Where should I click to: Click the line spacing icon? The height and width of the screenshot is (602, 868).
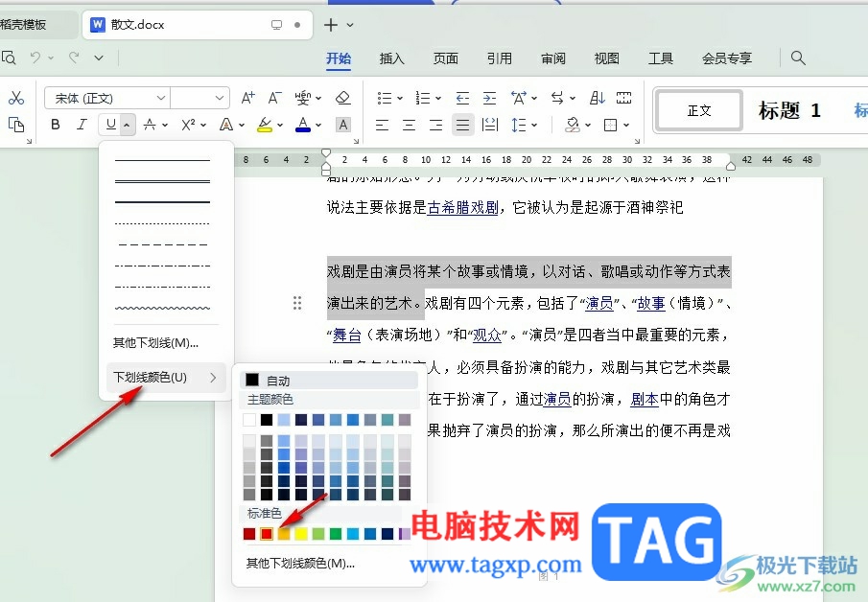pyautogui.click(x=519, y=125)
